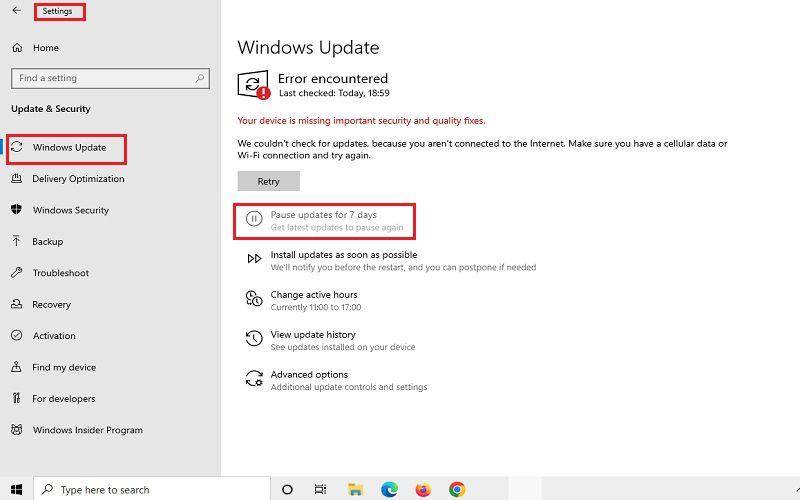Click the Find my device icon

pos(17,367)
